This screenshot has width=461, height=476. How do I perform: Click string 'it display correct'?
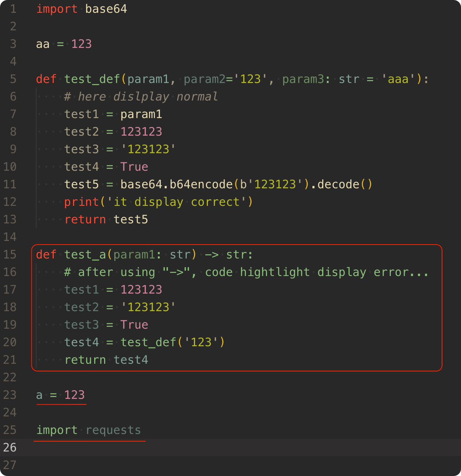pyautogui.click(x=177, y=202)
